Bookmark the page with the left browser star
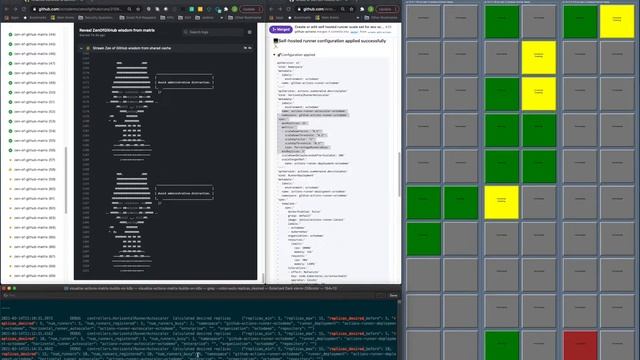 click(x=138, y=9)
